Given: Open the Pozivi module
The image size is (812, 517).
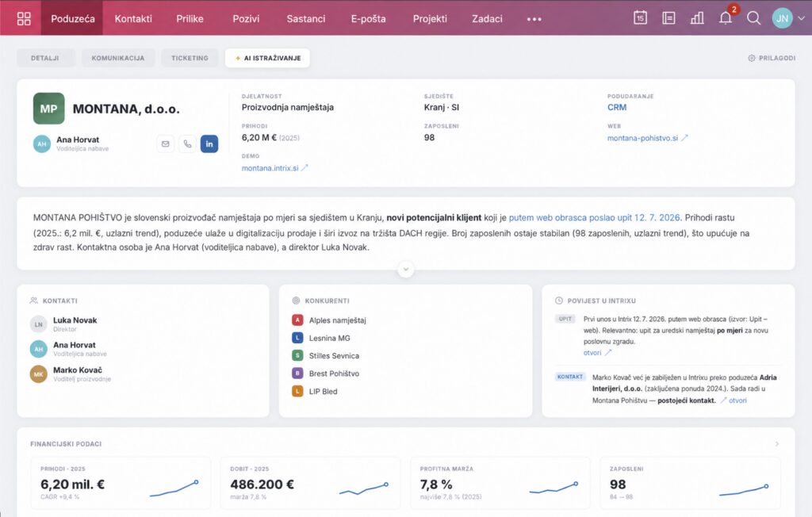Looking at the screenshot, I should point(246,19).
